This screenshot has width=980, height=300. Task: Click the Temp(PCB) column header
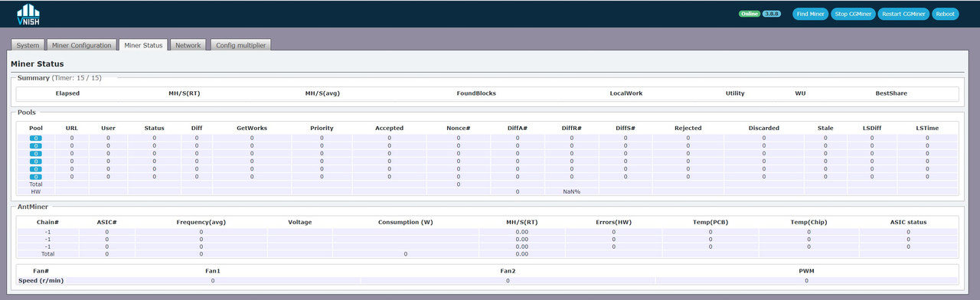tap(710, 222)
